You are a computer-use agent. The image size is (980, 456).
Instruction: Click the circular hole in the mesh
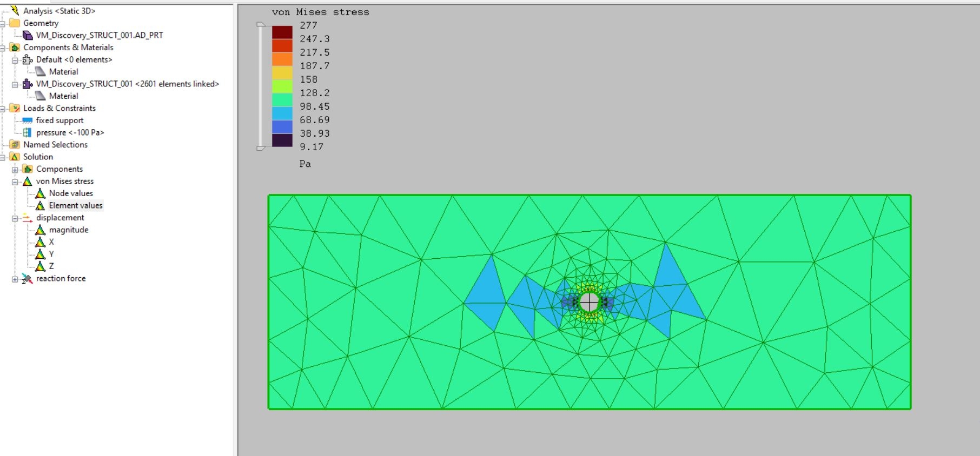(x=589, y=302)
